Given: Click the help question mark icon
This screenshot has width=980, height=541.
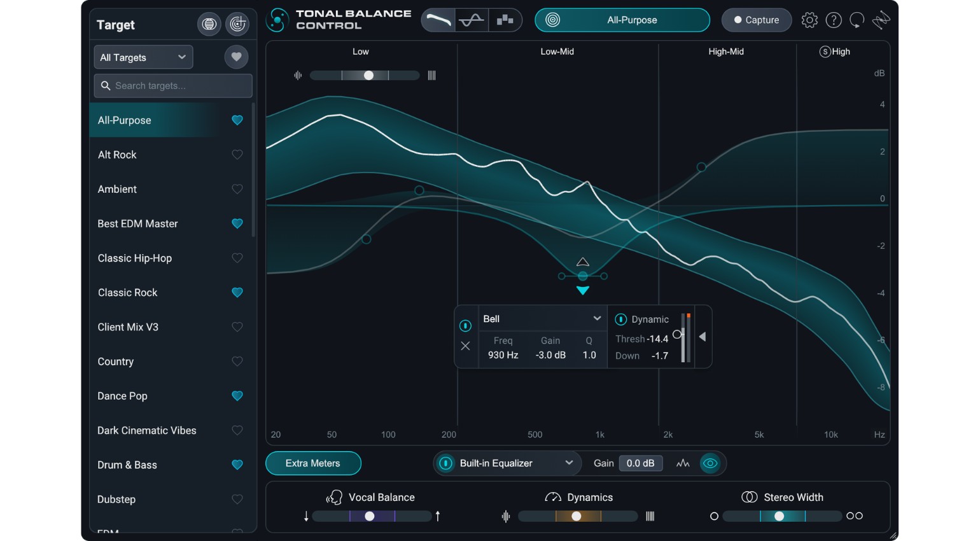Looking at the screenshot, I should coord(833,20).
